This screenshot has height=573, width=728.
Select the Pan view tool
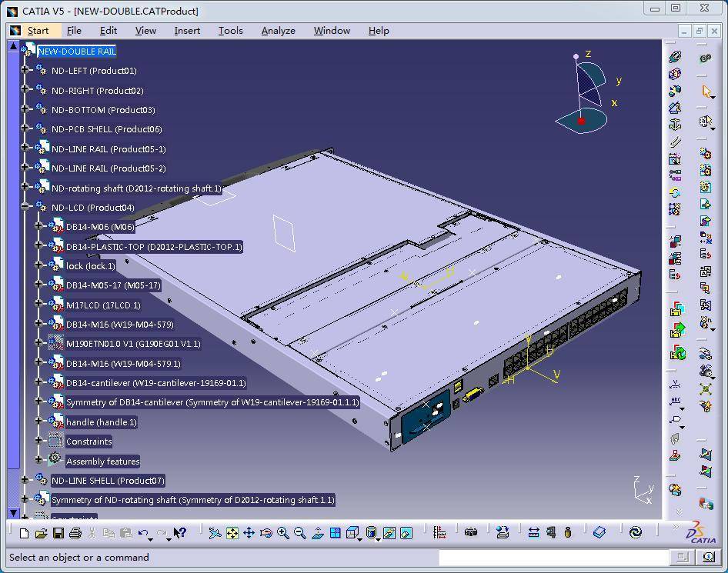point(249,532)
